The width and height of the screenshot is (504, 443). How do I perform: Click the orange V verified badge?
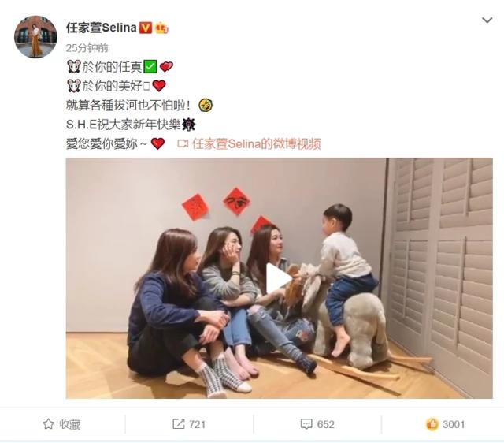click(x=145, y=28)
